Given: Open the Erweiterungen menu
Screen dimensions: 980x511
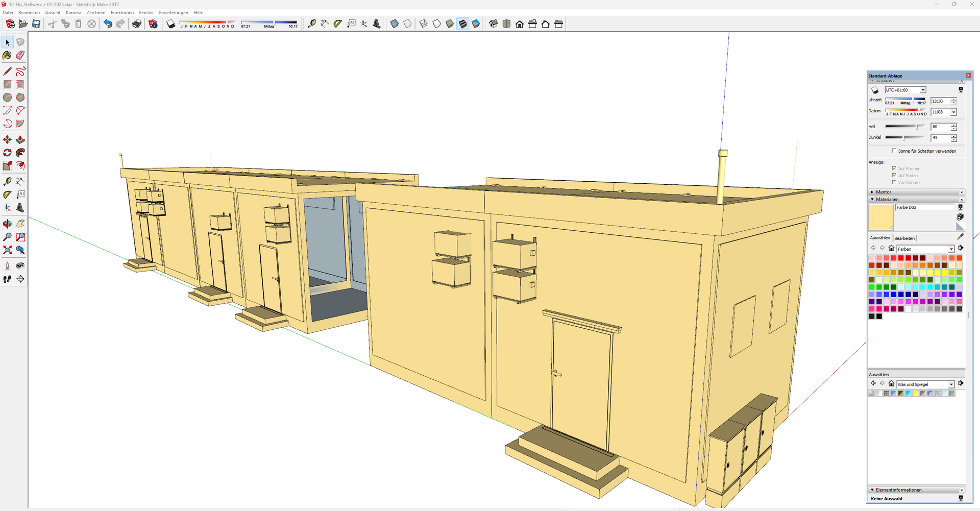Looking at the screenshot, I should [x=173, y=13].
